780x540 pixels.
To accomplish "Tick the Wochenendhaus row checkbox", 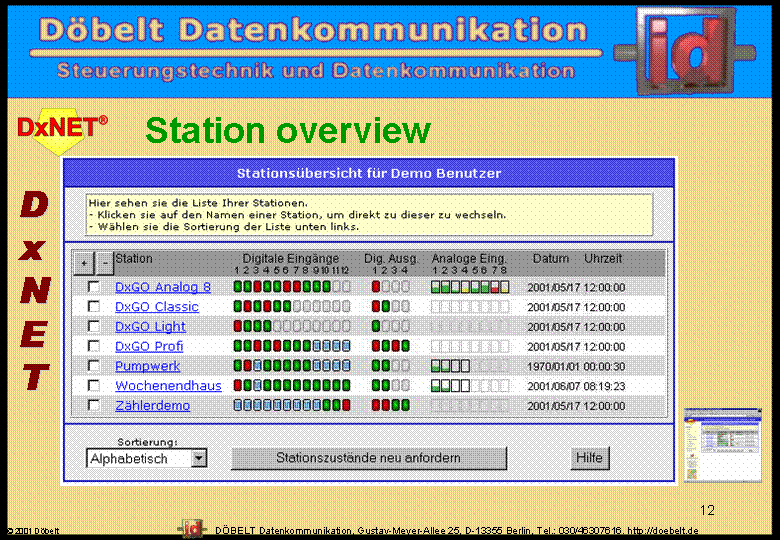I will (93, 386).
